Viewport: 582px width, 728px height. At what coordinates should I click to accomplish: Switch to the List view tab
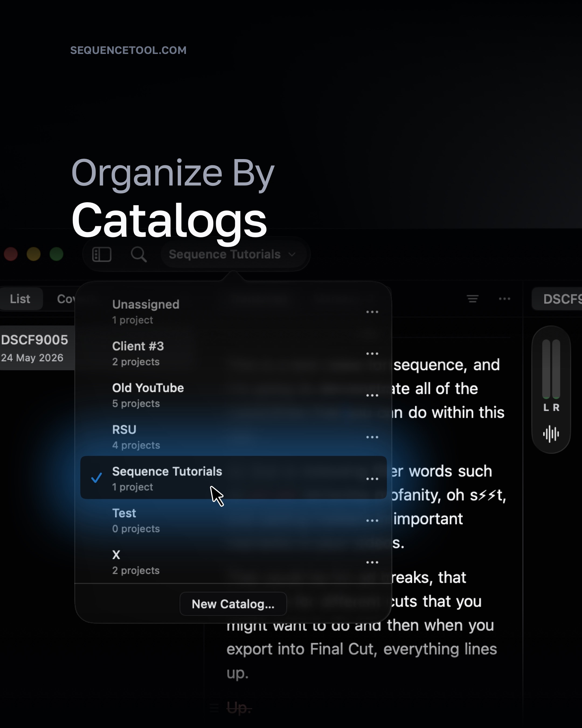(20, 299)
